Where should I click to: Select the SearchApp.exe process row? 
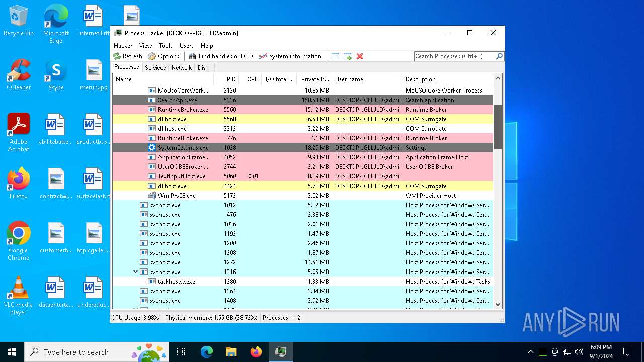(303, 100)
